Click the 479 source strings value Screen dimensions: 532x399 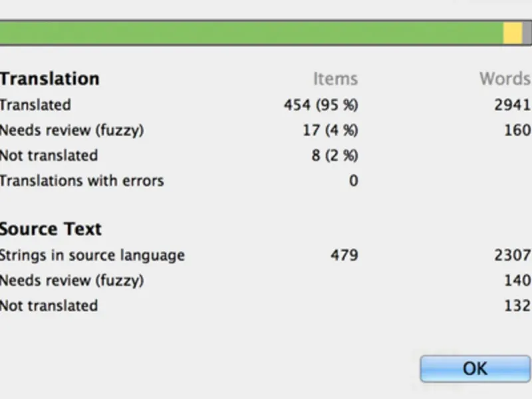click(344, 255)
